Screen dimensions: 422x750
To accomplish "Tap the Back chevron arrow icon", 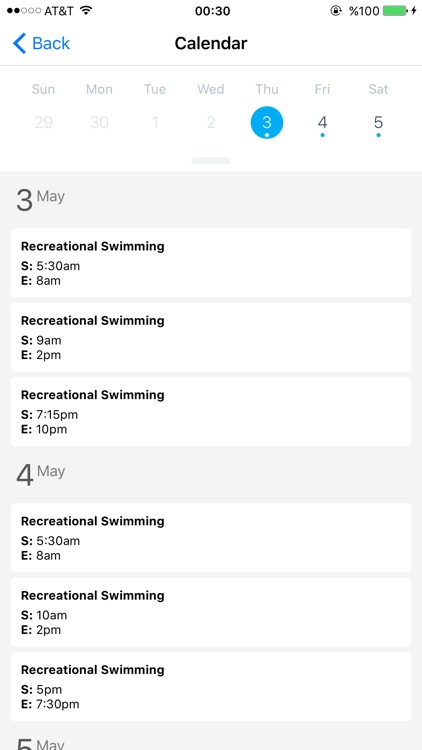I will point(19,44).
